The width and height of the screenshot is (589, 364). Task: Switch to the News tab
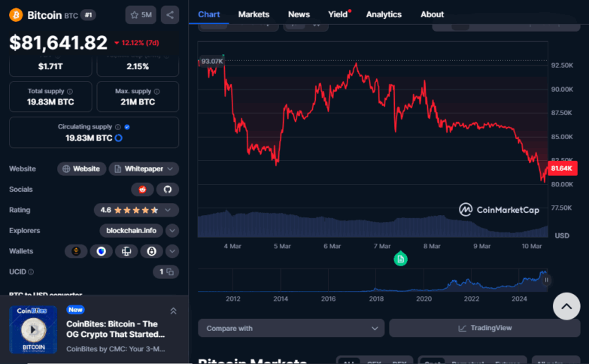pos(299,14)
